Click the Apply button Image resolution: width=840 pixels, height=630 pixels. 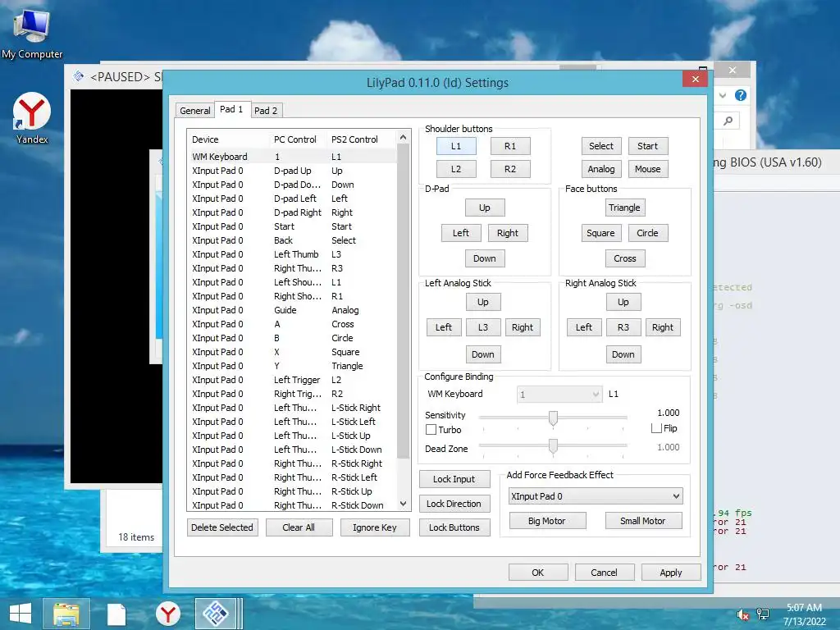(671, 572)
